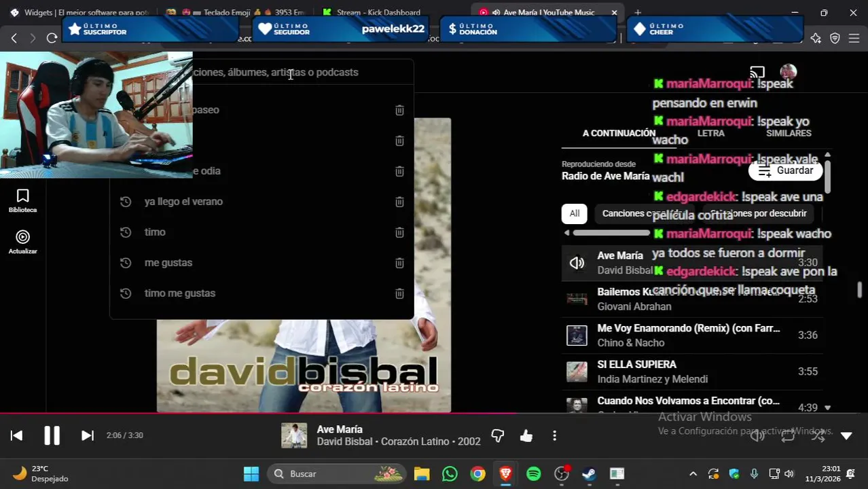Toggle shuffle in player bar
This screenshot has height=489, width=868.
click(x=818, y=436)
